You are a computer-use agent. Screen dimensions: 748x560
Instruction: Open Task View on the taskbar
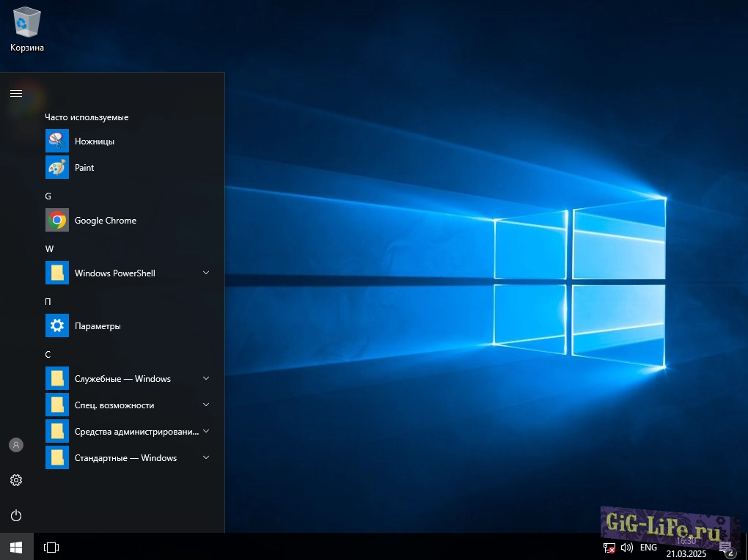tap(51, 548)
